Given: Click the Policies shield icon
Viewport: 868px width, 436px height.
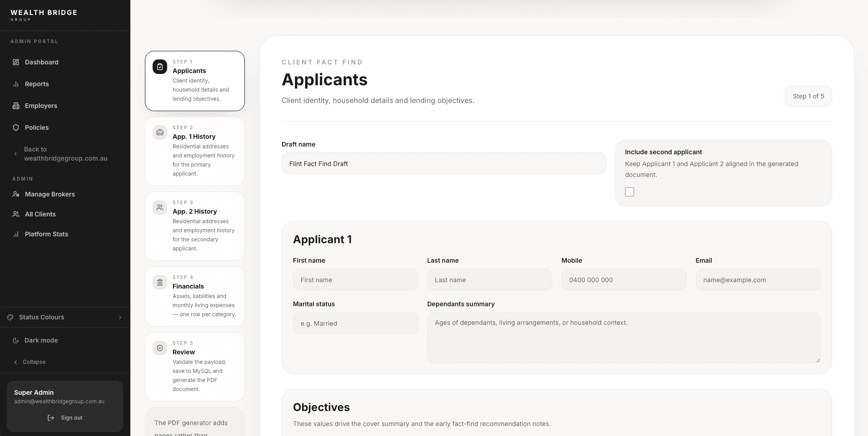Looking at the screenshot, I should click(16, 127).
